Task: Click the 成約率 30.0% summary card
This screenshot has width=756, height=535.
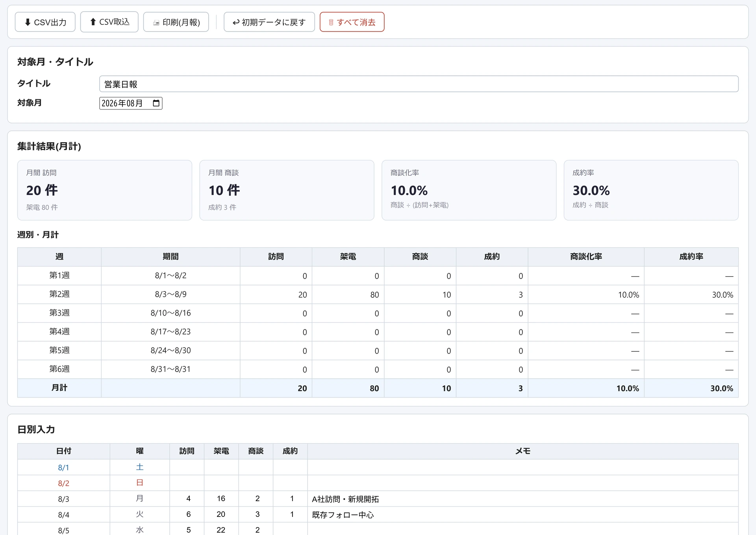Action: click(651, 190)
